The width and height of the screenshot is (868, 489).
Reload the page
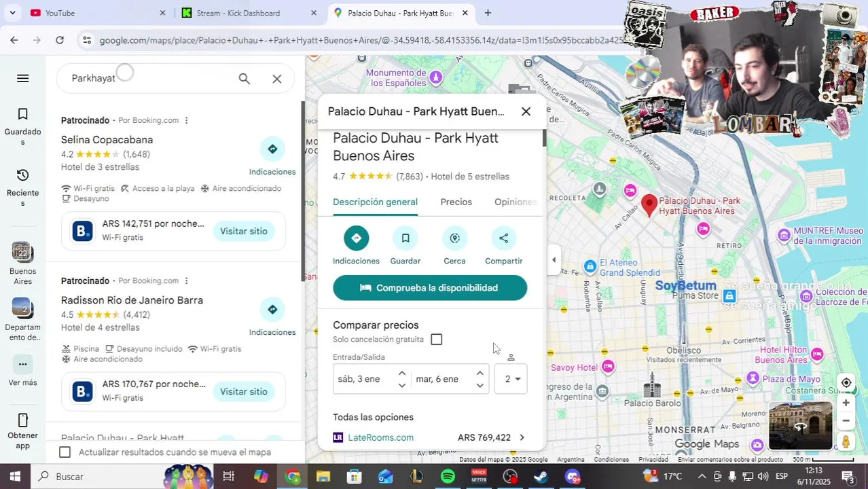click(x=60, y=41)
